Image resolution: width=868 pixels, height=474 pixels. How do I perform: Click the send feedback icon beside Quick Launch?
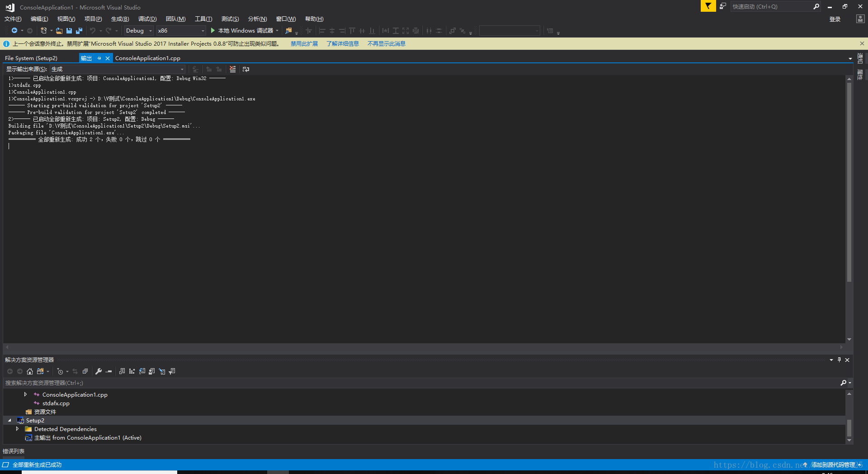tap(723, 6)
